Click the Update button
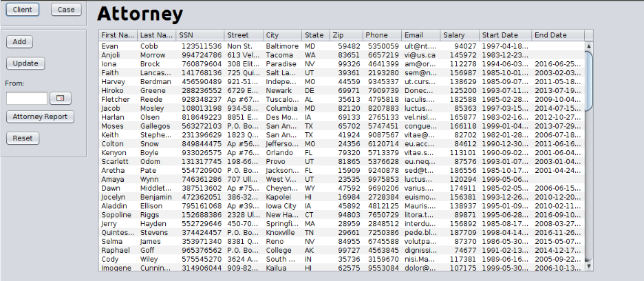 [25, 63]
